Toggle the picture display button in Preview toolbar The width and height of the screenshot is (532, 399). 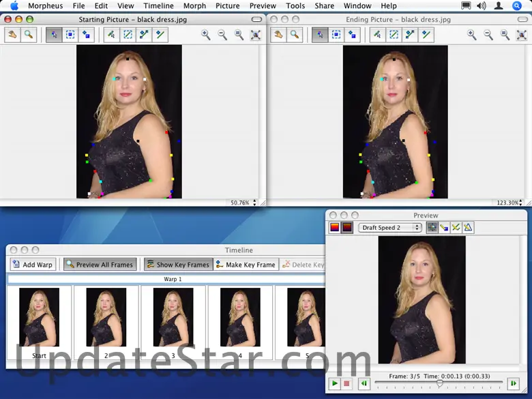pos(432,227)
